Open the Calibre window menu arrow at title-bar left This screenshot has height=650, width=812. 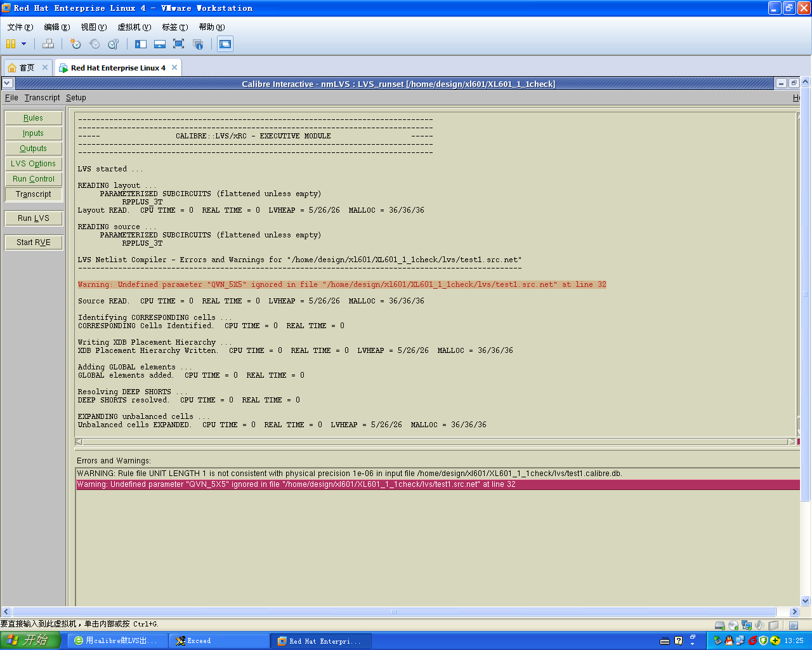7,83
